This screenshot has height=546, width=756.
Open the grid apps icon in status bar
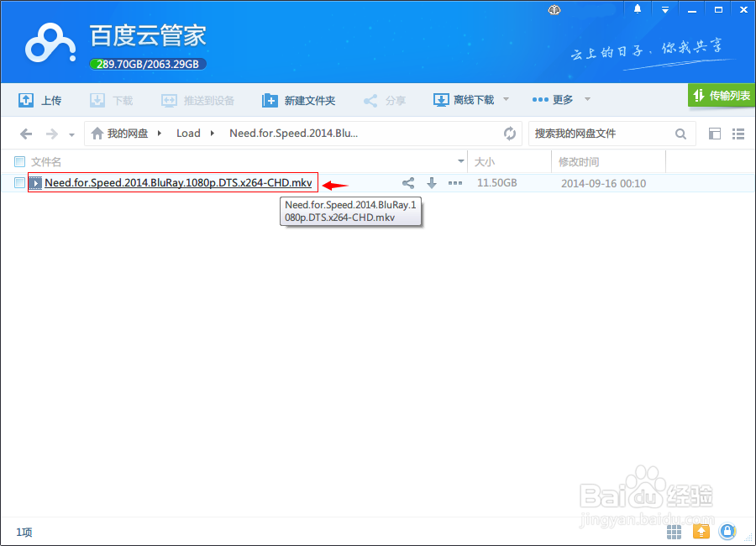click(674, 532)
